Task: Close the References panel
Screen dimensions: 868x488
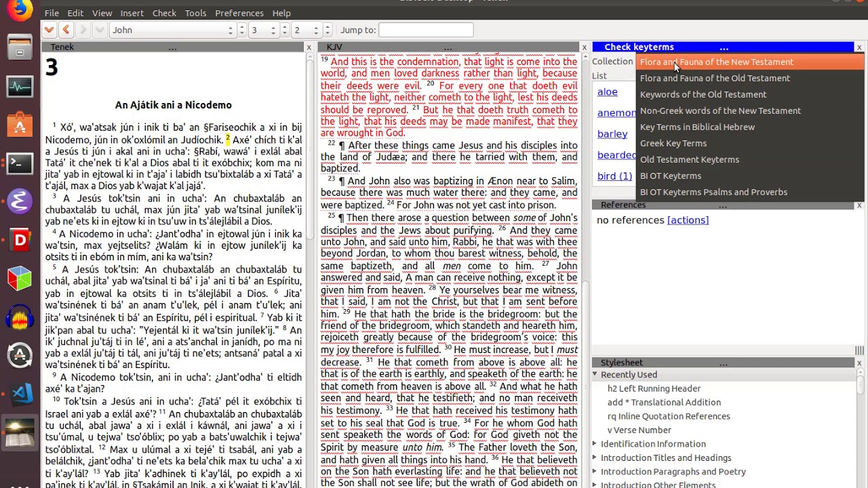Action: (x=859, y=205)
